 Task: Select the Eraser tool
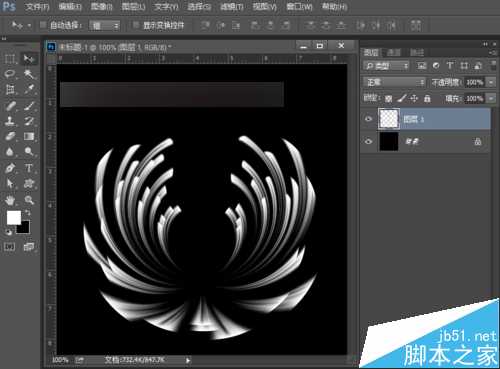[x=10, y=136]
